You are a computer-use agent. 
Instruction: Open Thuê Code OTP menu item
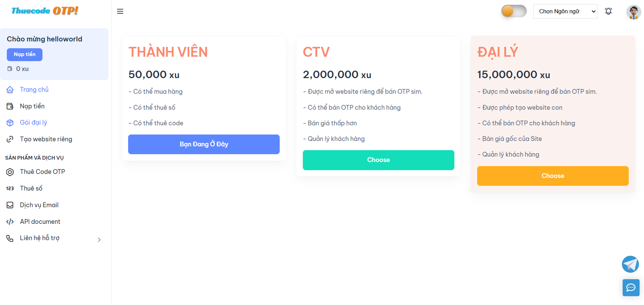point(42,172)
